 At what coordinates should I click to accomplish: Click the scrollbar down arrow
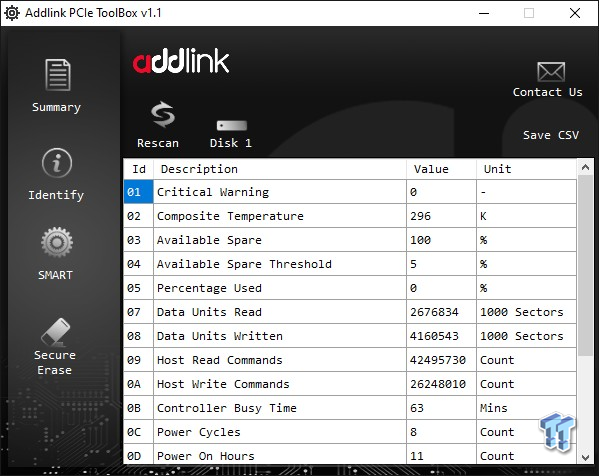coord(585,457)
